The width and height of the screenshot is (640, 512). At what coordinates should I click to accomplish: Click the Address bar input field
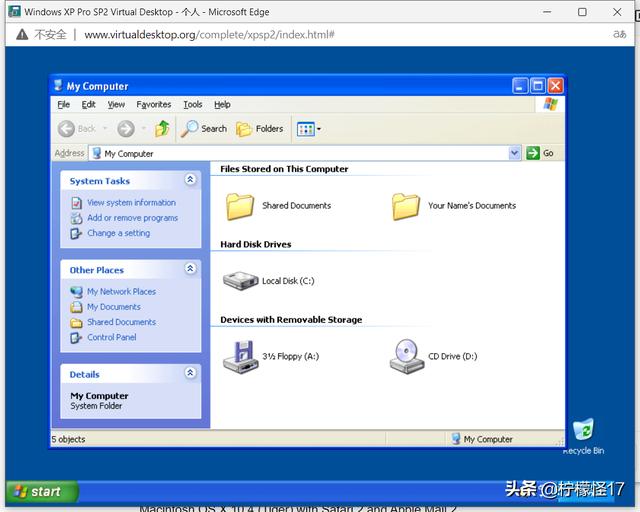[x=300, y=153]
